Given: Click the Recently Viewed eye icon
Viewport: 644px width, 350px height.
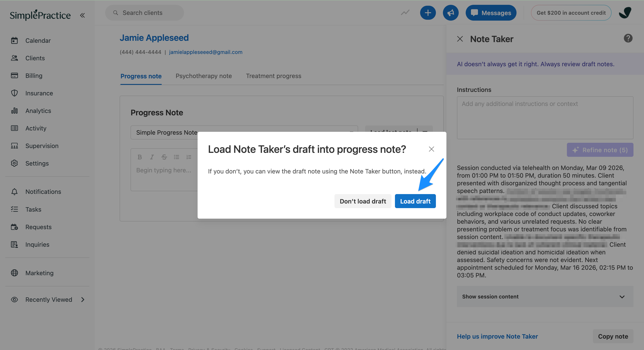Looking at the screenshot, I should point(14,299).
